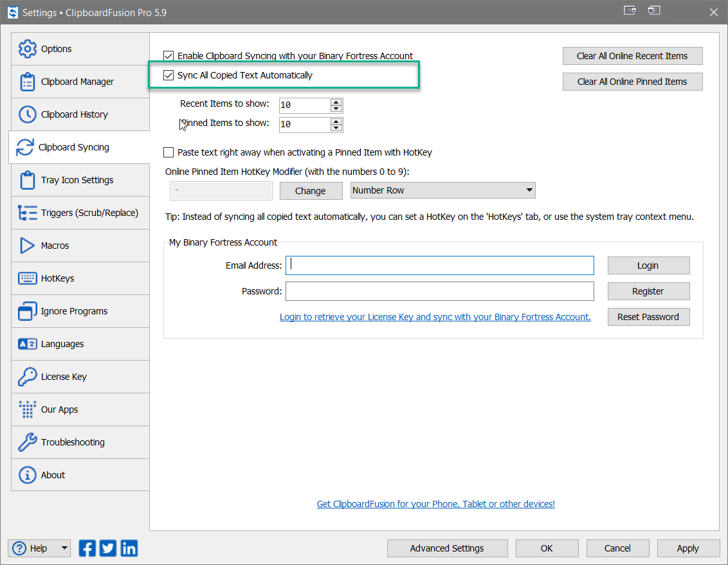Click the Reset Password button
Image resolution: width=728 pixels, height=565 pixels.
648,317
